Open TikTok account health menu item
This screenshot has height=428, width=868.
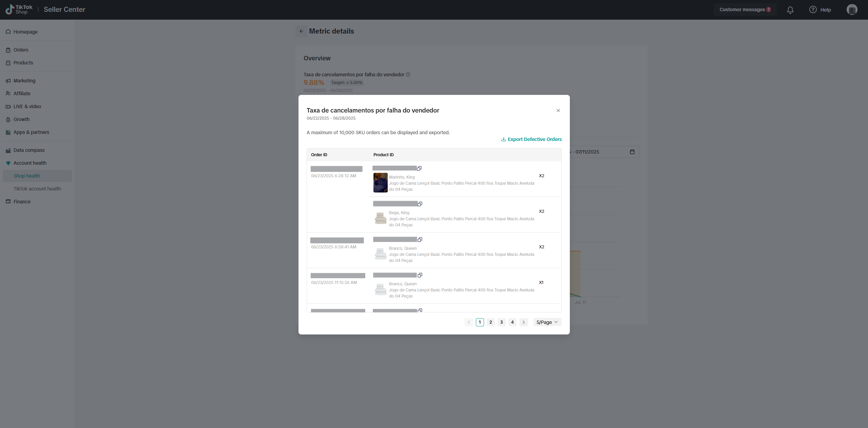click(37, 189)
